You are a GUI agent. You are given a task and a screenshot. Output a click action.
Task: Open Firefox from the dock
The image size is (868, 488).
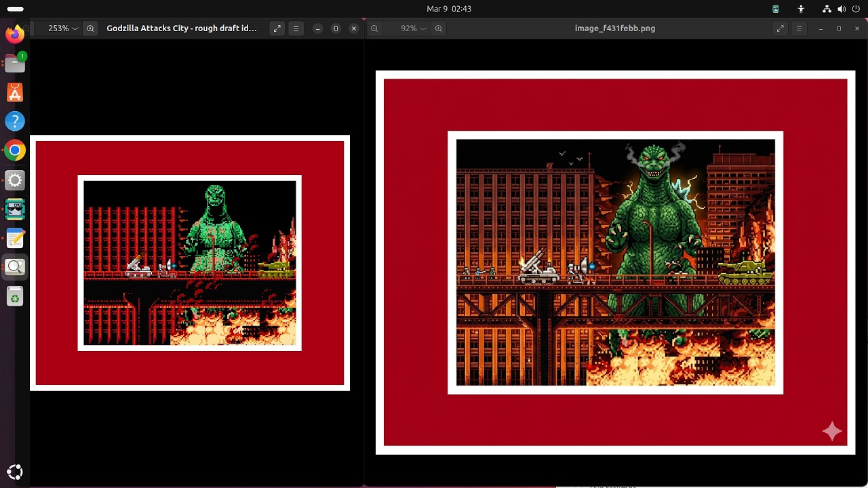pos(15,34)
